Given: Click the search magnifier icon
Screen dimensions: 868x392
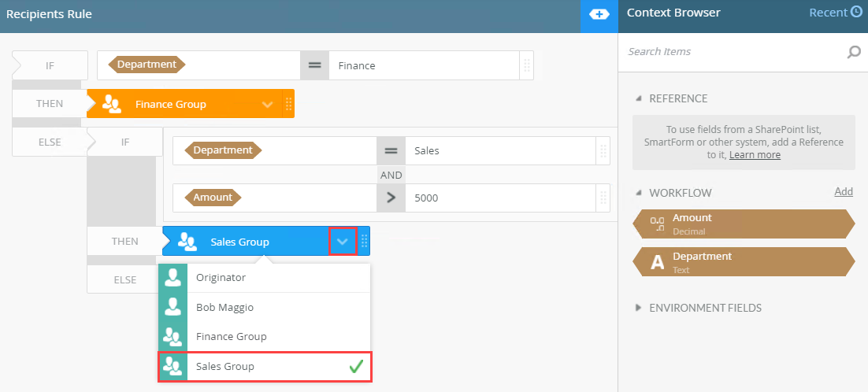Looking at the screenshot, I should (854, 52).
